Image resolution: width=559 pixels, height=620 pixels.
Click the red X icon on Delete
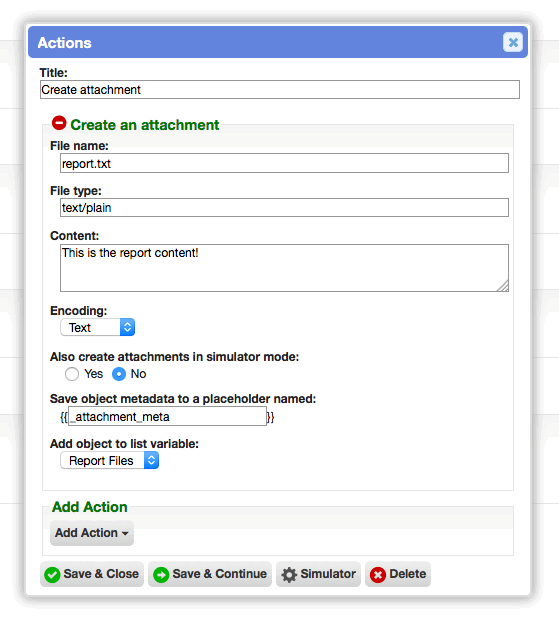pos(378,575)
